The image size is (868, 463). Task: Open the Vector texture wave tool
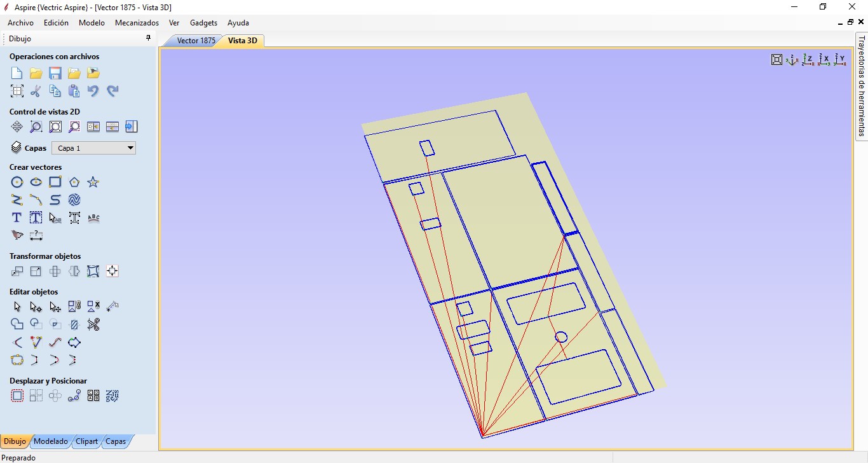74,200
